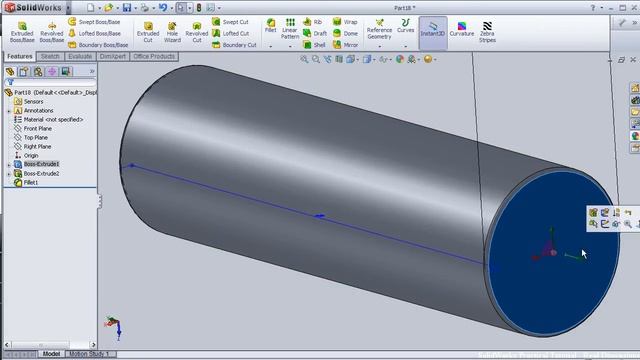Choose Boundary Boss/Base feature
Viewport: 640px width, 360px height.
click(98, 44)
